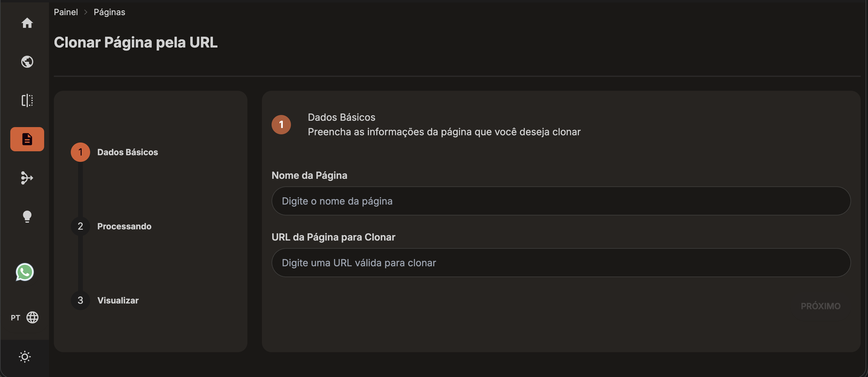Open the Domains globe icon in the sidebar

(x=27, y=62)
